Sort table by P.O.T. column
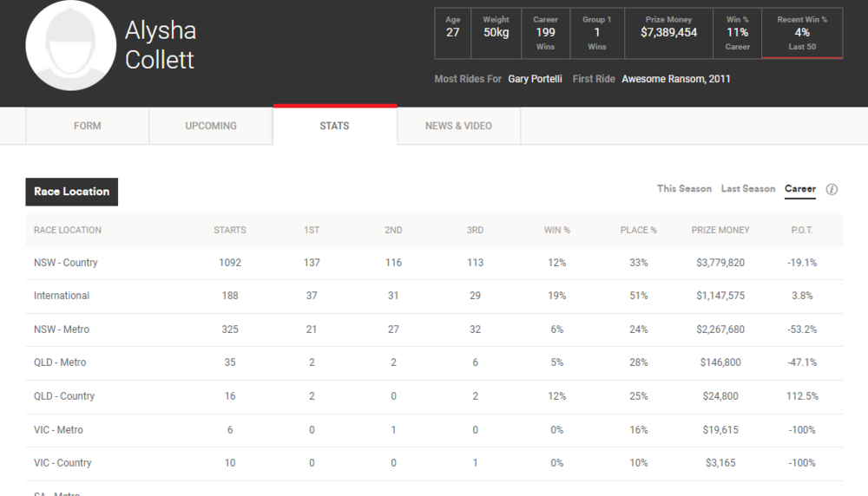This screenshot has height=496, width=868. (x=803, y=231)
